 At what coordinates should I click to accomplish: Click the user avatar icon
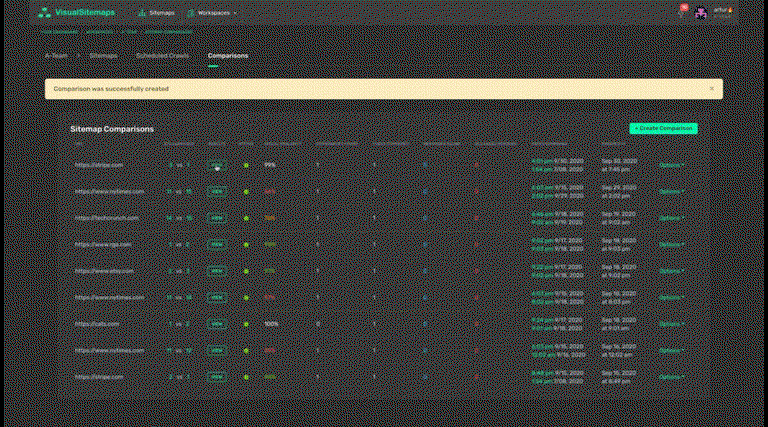(702, 13)
